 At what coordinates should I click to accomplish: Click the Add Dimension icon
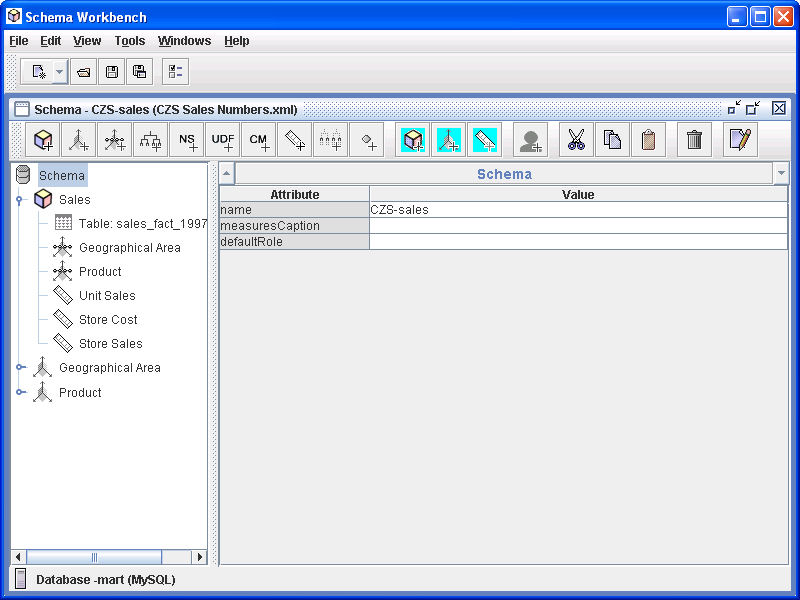coord(79,139)
